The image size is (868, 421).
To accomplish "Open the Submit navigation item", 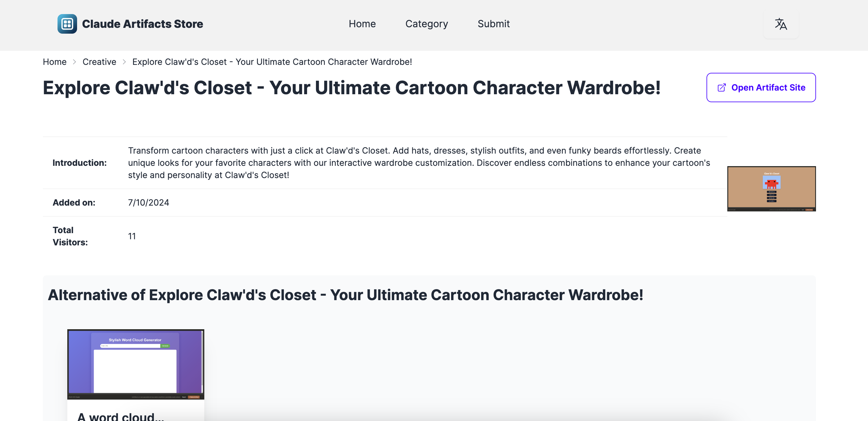I will (x=493, y=24).
